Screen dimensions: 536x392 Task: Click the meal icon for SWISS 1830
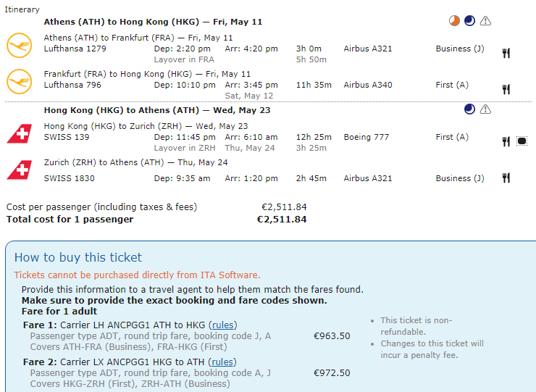click(x=506, y=178)
